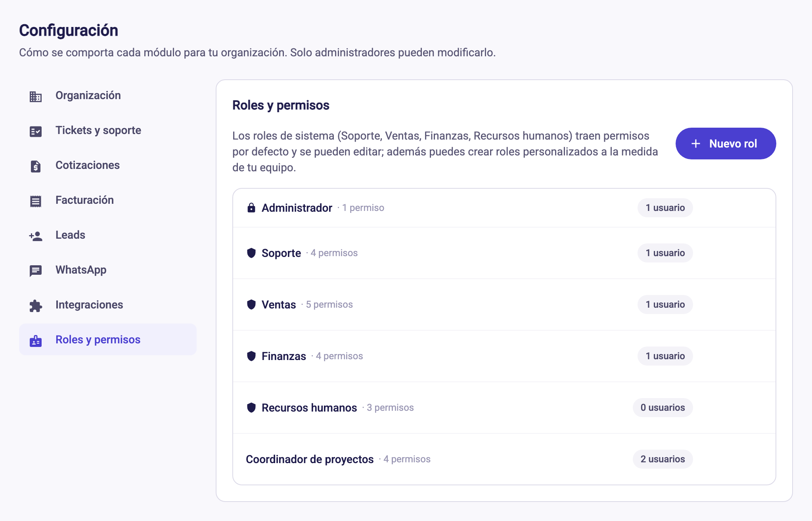
Task: Open the Soporte role row
Action: tap(504, 253)
